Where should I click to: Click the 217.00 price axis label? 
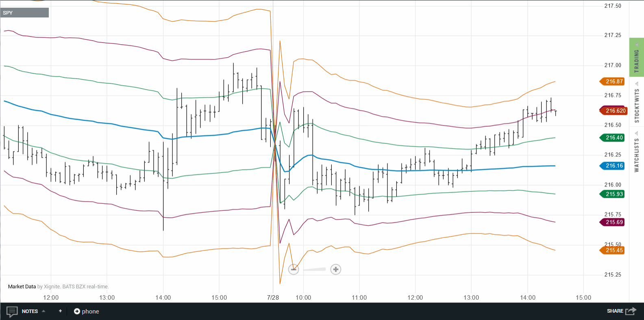point(613,65)
